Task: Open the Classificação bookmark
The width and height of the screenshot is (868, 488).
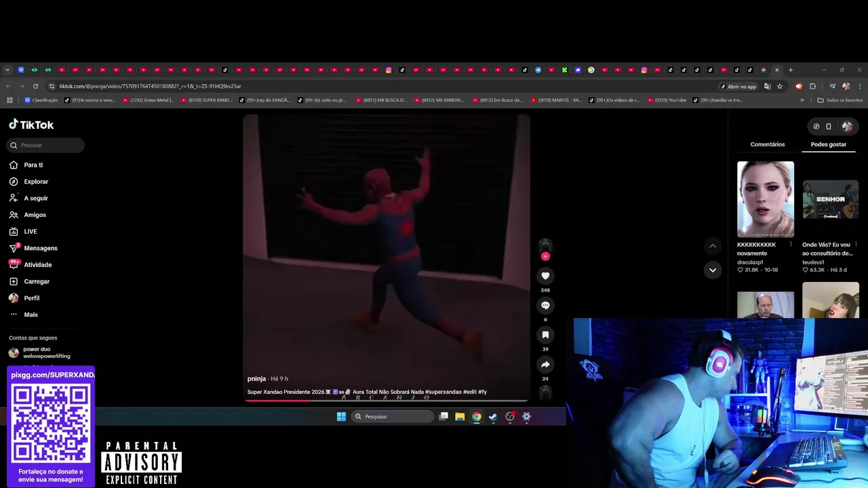Action: [41, 100]
